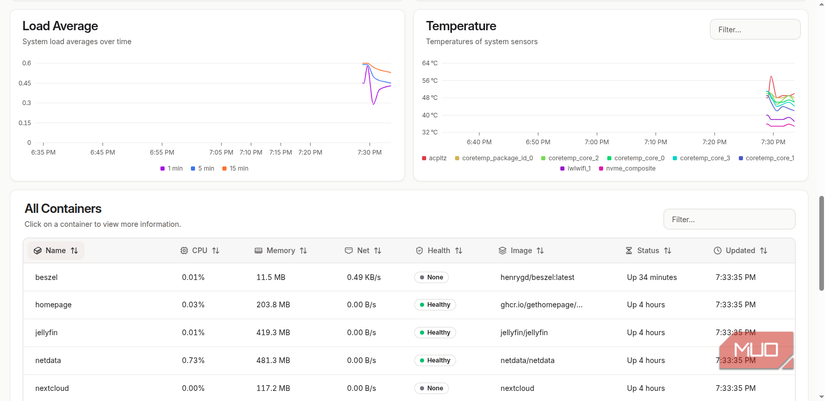Click the Net column icon
825x401 pixels.
click(349, 250)
